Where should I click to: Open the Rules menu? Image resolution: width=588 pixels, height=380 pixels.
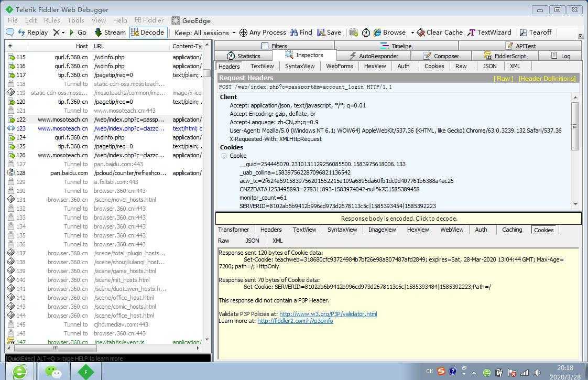(52, 20)
